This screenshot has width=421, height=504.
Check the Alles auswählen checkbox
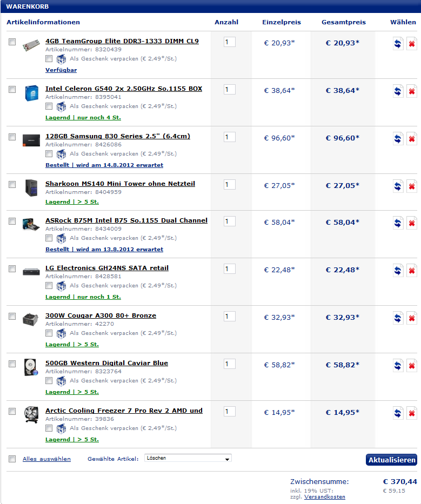click(x=12, y=459)
